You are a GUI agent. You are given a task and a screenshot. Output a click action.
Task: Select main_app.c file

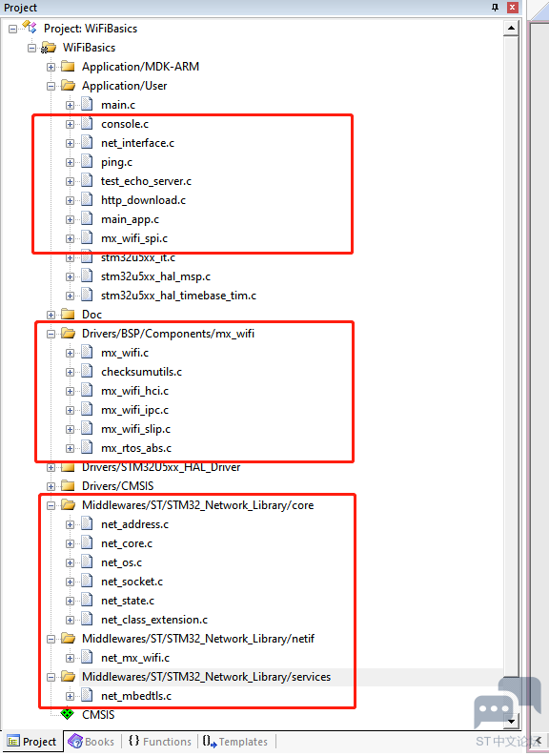pos(130,219)
